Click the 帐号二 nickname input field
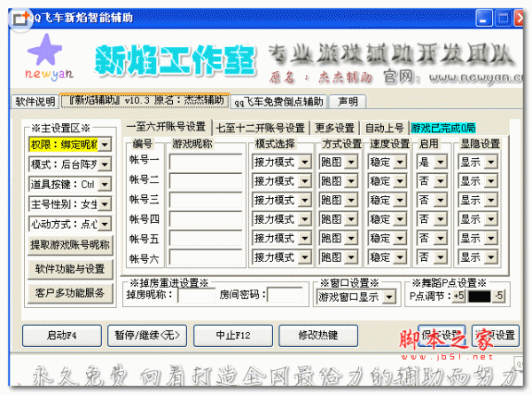Viewport: 532px width, 395px height. [206, 181]
